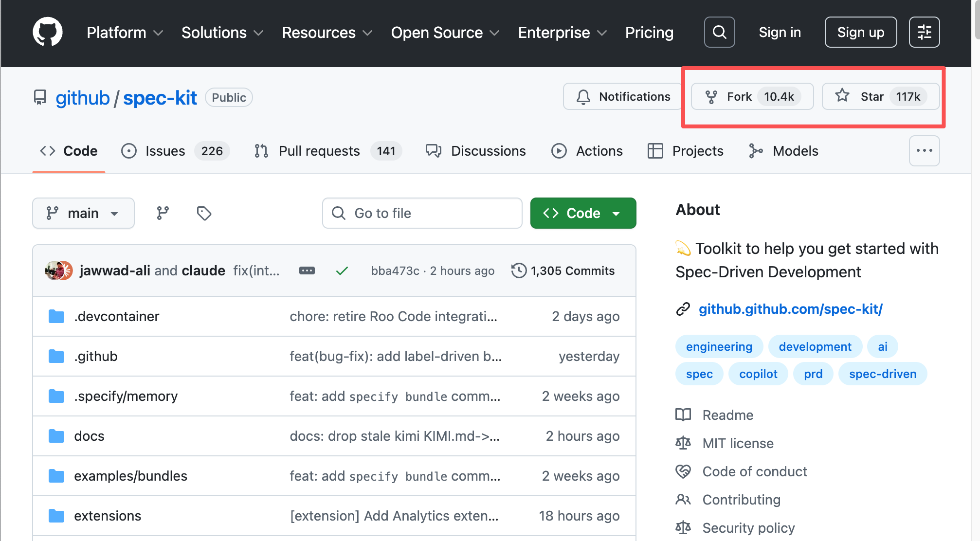Open commit 'docs: drop stale kimi KIMI.md'
The width and height of the screenshot is (980, 541).
(x=395, y=436)
